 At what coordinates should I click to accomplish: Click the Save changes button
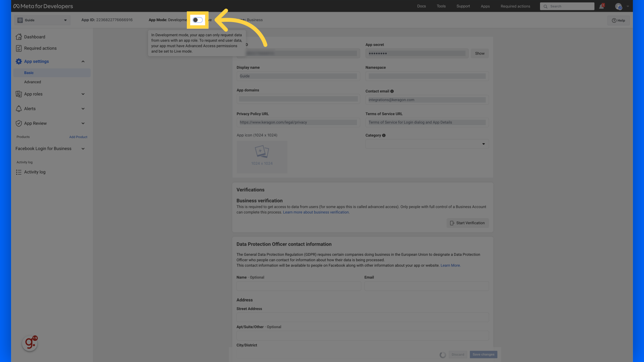(x=483, y=355)
